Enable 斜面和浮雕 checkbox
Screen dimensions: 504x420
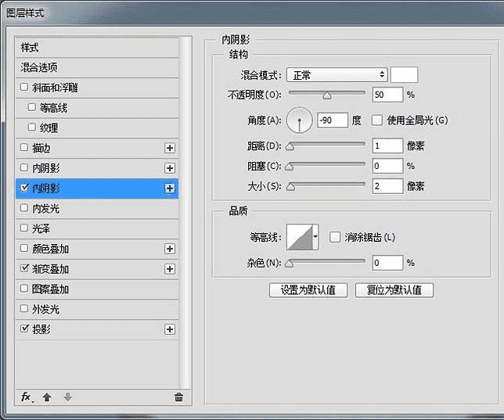pos(24,87)
